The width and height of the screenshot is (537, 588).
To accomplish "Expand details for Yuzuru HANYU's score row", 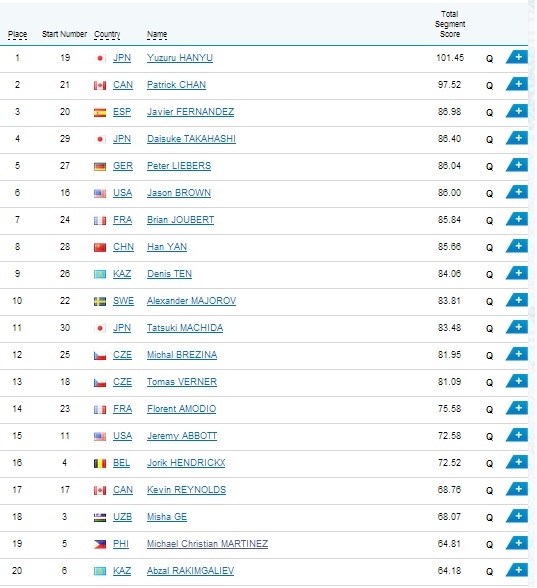I will 517,57.
